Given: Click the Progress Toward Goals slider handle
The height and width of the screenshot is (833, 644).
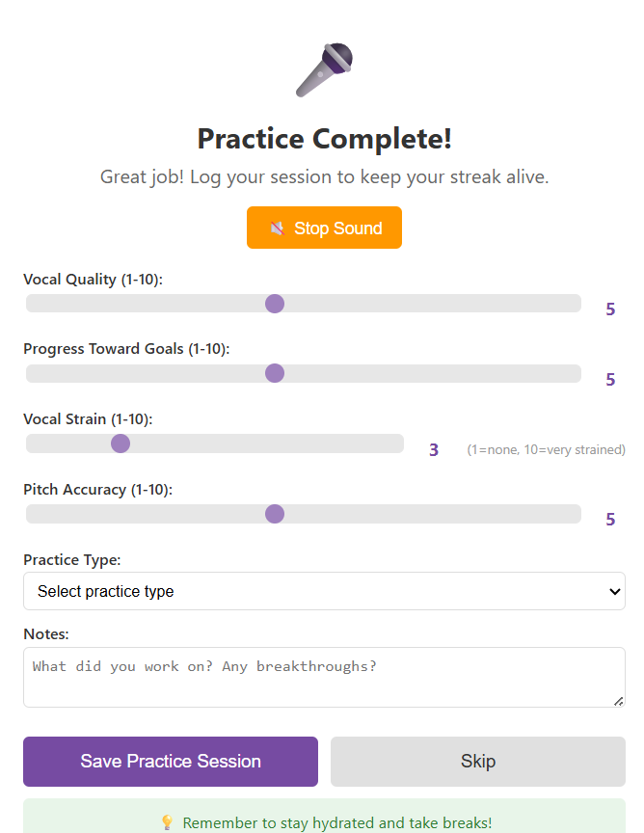Looking at the screenshot, I should coord(275,373).
